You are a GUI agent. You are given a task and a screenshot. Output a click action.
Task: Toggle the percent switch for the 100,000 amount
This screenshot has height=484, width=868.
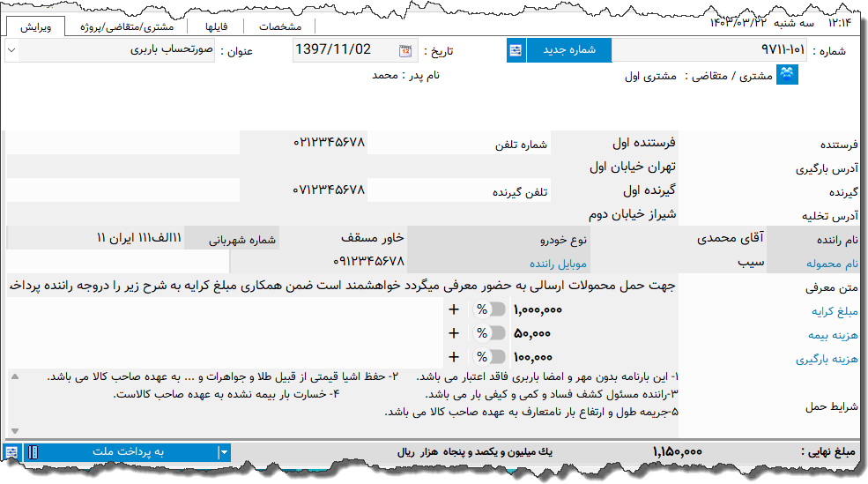490,357
